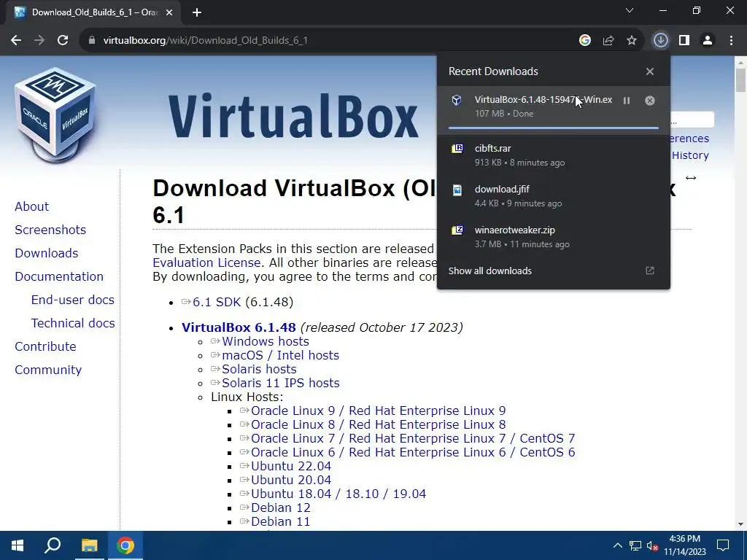747x560 pixels.
Task: Close the Download_Old_Builds_6_1 tab
Action: pyautogui.click(x=169, y=13)
